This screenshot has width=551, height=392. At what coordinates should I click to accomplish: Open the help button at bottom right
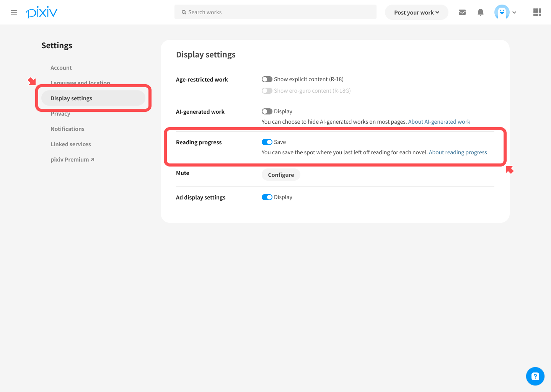pos(535,376)
